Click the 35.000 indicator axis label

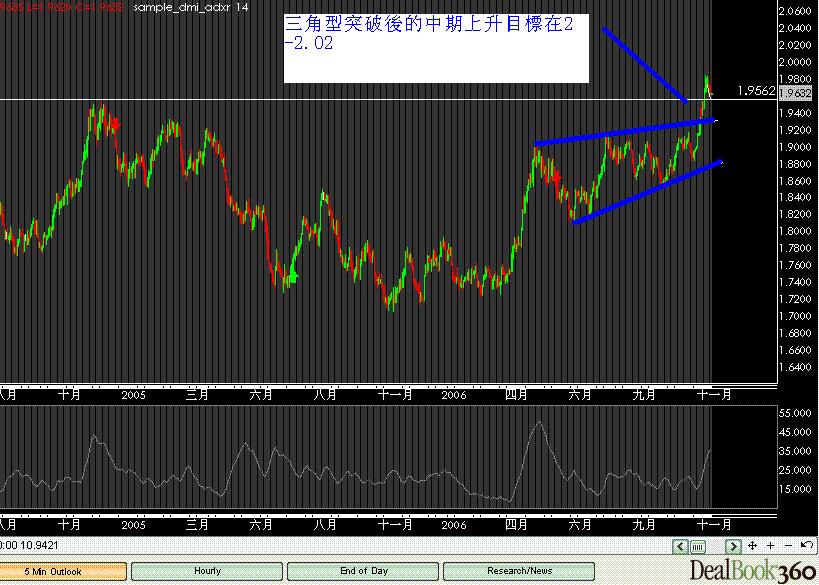(795, 451)
